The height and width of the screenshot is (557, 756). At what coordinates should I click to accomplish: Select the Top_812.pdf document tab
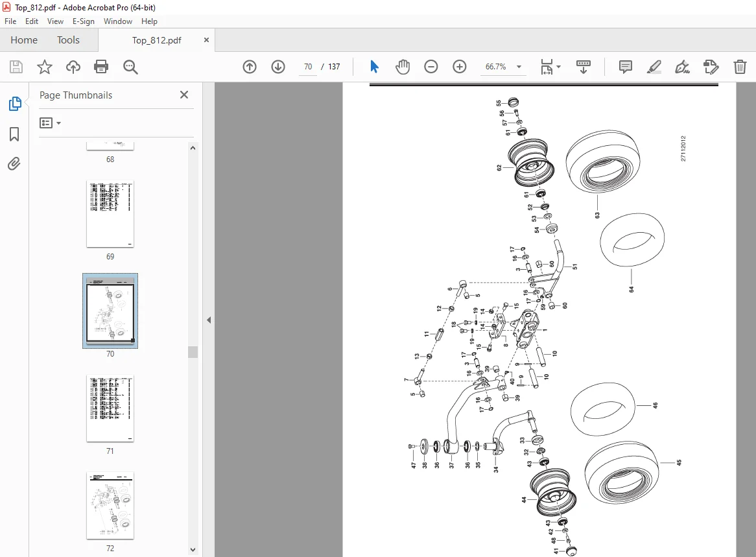click(x=157, y=40)
